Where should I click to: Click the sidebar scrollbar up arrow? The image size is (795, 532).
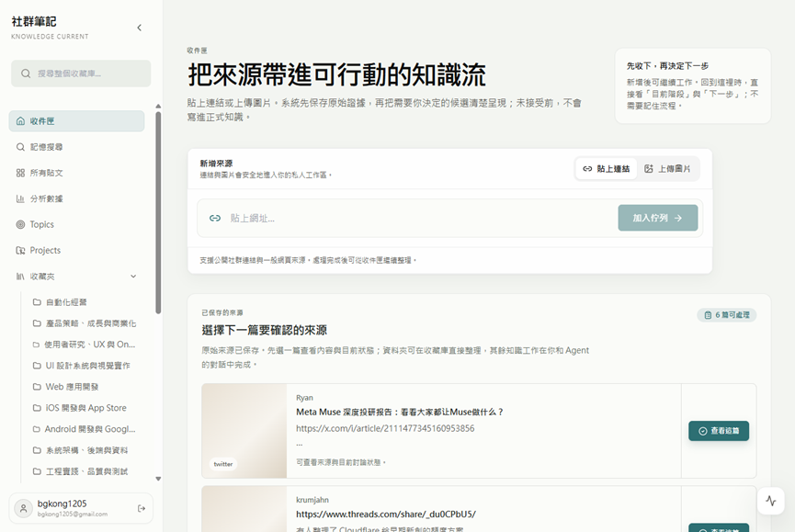pos(158,107)
